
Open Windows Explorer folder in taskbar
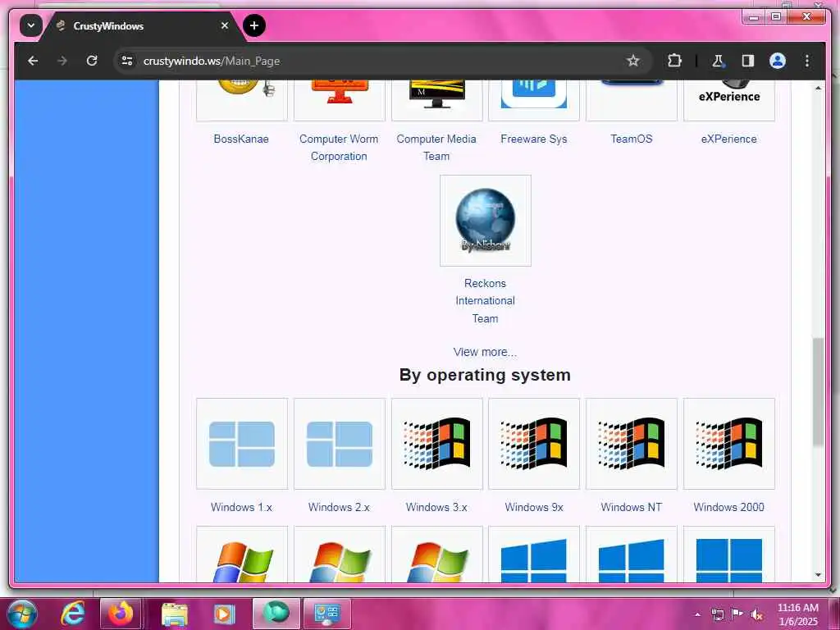pyautogui.click(x=175, y=614)
